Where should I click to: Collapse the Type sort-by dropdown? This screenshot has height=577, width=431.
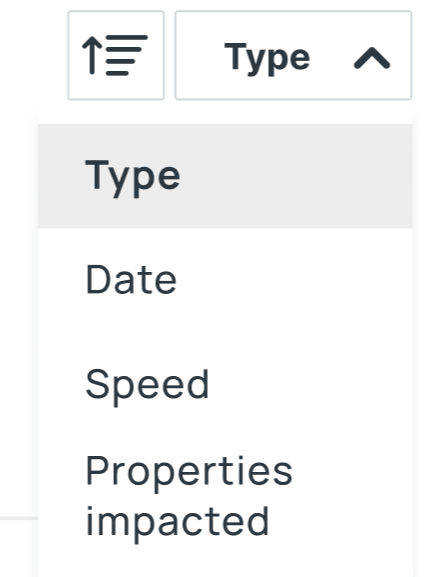tap(293, 55)
